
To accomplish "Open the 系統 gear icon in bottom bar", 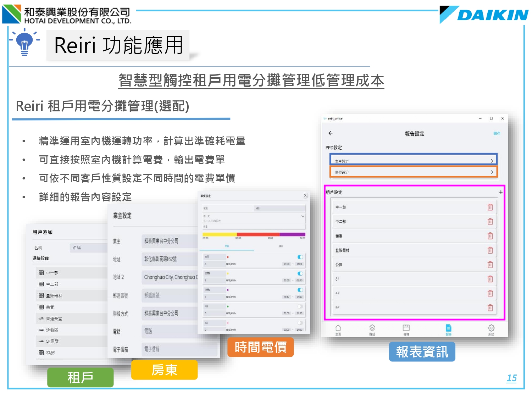I will tap(491, 329).
